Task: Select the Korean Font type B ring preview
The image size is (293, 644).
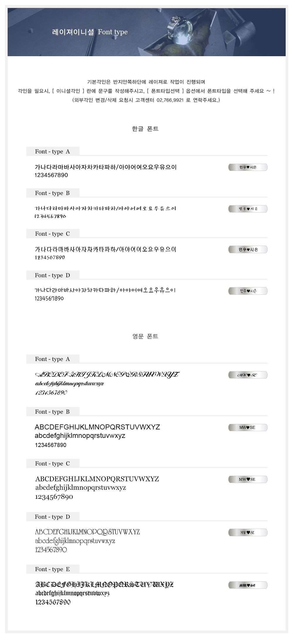Action: [x=248, y=209]
